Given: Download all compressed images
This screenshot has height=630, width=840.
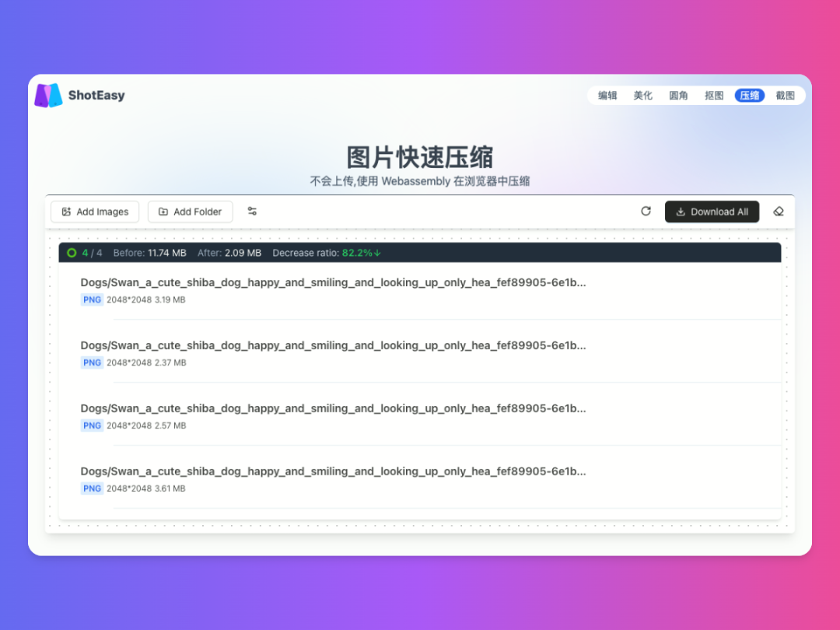Looking at the screenshot, I should tap(712, 212).
